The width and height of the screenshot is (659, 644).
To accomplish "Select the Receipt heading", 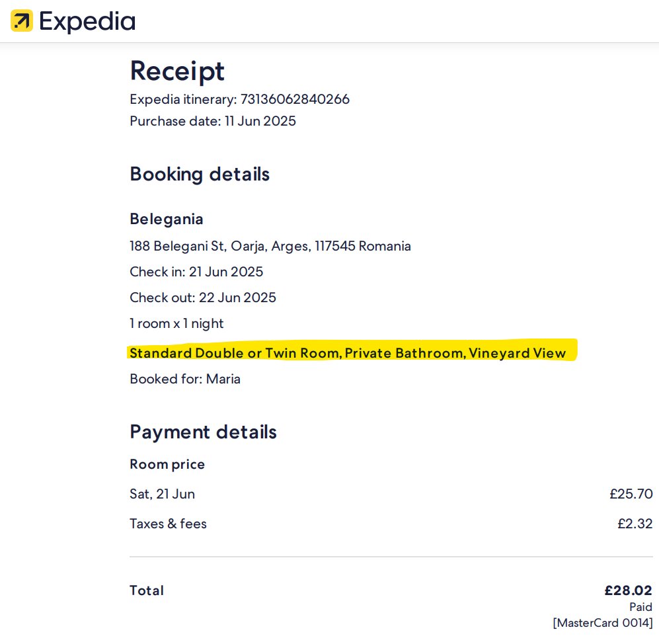I will 177,71.
